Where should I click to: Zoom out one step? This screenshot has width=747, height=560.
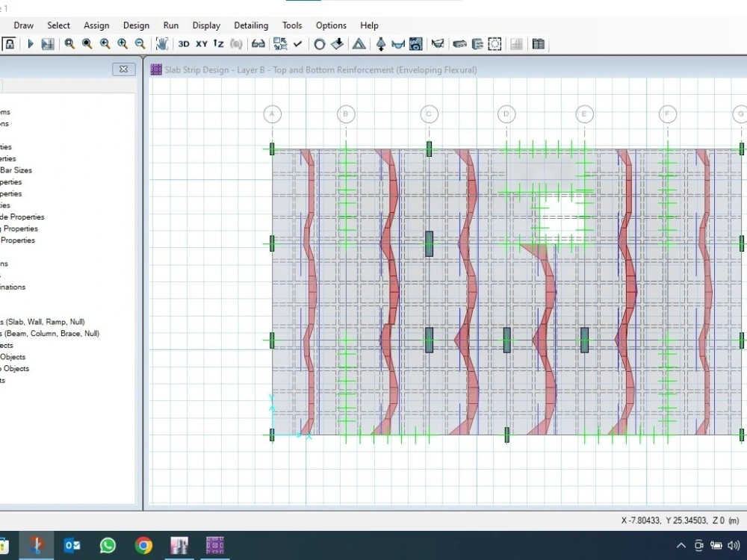pos(140,44)
